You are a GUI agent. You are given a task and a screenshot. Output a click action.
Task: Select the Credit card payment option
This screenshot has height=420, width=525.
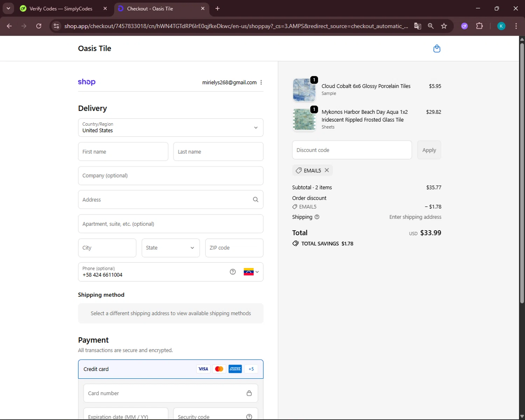click(x=170, y=369)
